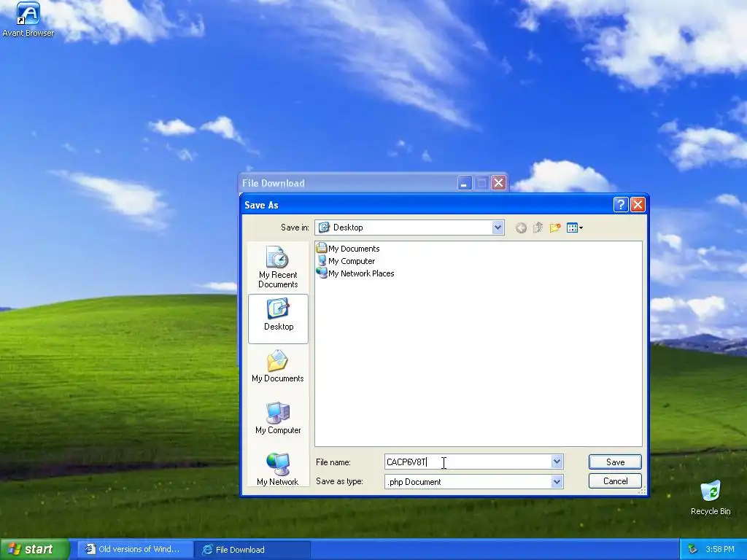Screen dimensions: 747x560
Task: Close the Save As dialog
Action: (638, 205)
